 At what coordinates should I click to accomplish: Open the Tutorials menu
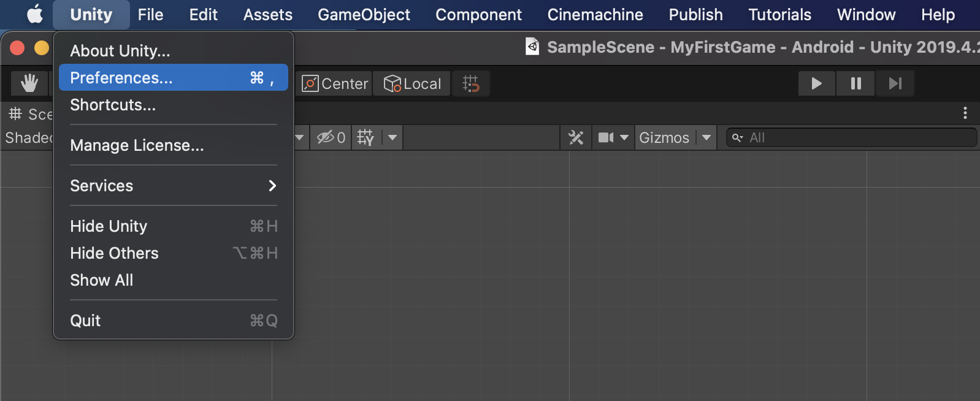[780, 14]
